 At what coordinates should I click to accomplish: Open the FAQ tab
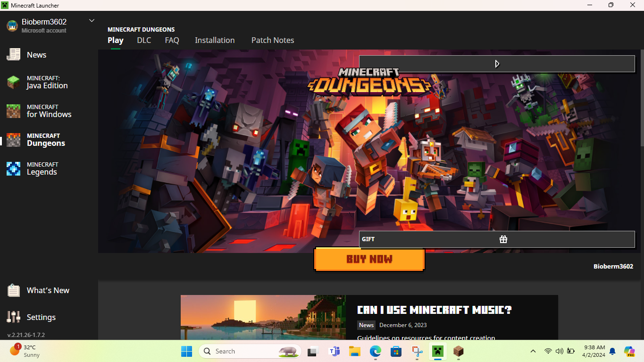tap(172, 40)
